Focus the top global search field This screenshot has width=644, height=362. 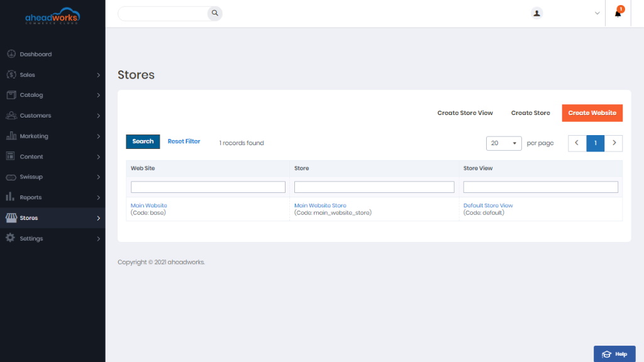pyautogui.click(x=163, y=13)
